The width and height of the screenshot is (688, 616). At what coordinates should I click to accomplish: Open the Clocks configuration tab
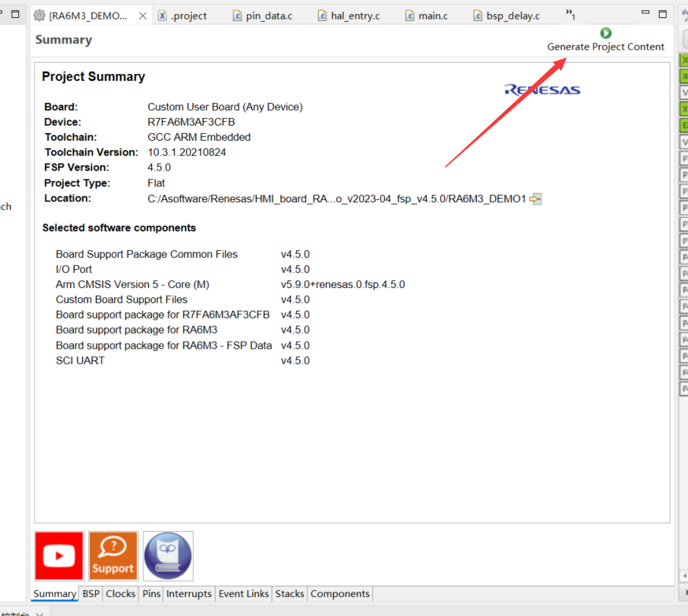[x=120, y=594]
